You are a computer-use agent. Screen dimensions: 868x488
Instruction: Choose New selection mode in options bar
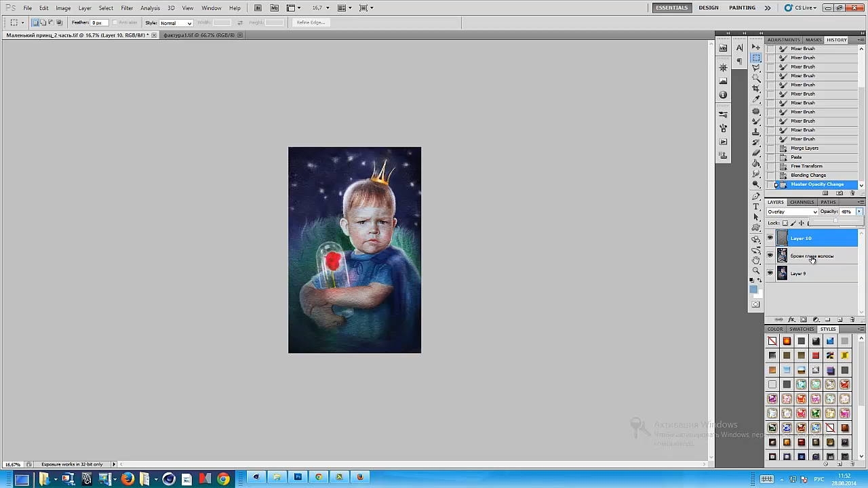pos(35,22)
